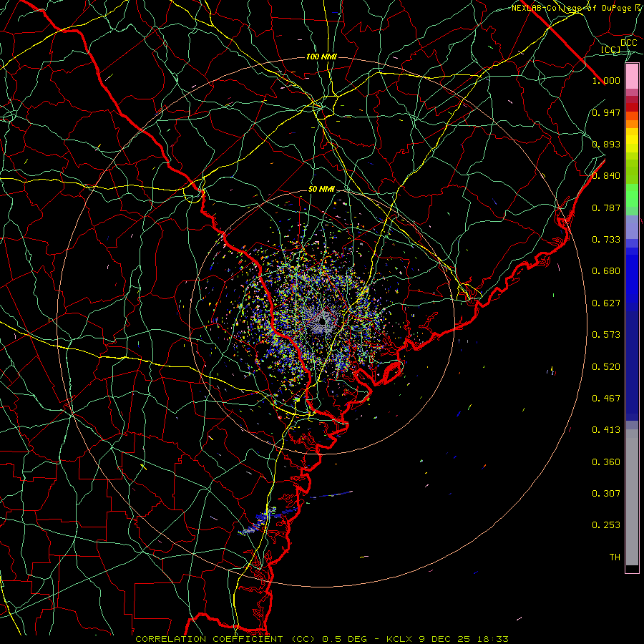
Task: Click the 0.840 scale value
Action: click(606, 176)
